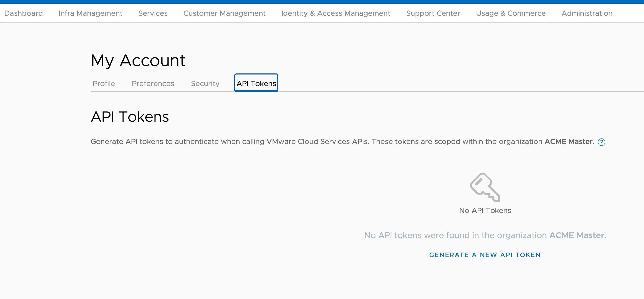Click the help question mark icon
This screenshot has width=644, height=299.
601,142
